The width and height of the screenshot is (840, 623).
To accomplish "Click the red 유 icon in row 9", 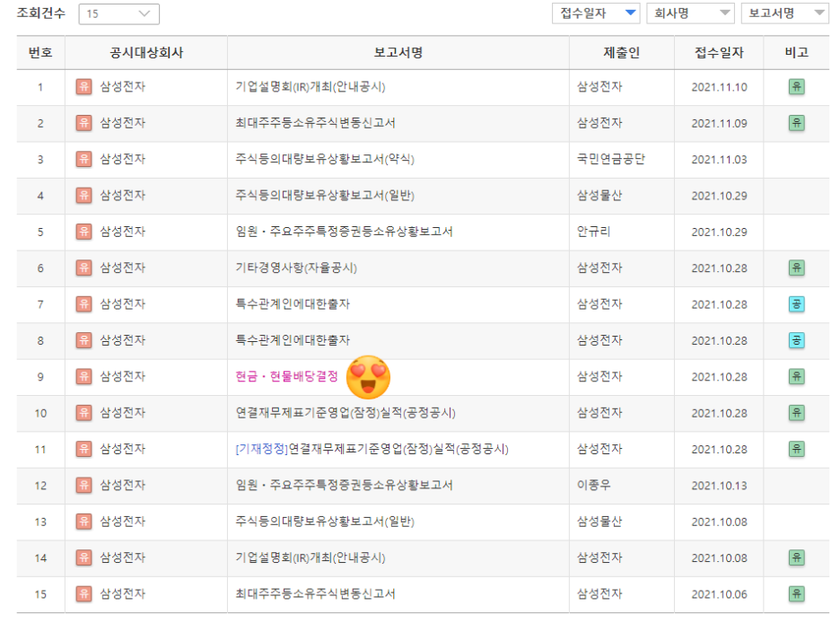I will click(x=83, y=377).
